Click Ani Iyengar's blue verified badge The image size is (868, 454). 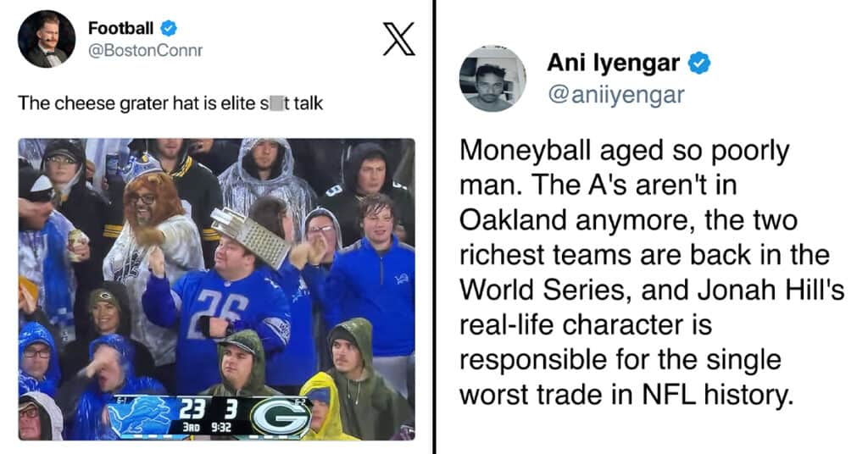click(x=698, y=63)
